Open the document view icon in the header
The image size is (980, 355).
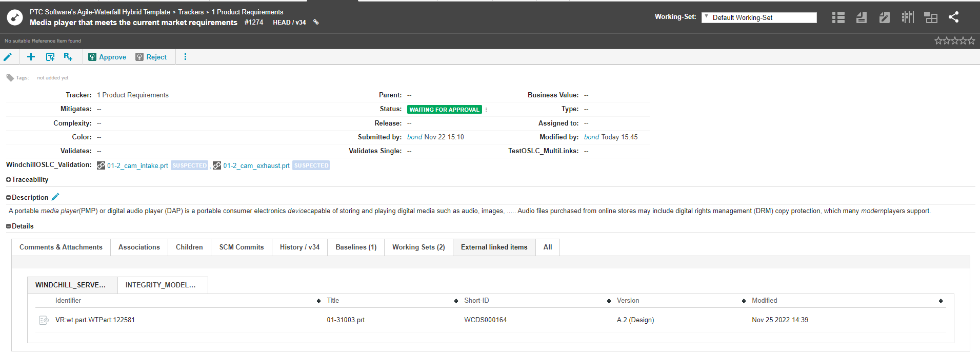click(862, 17)
